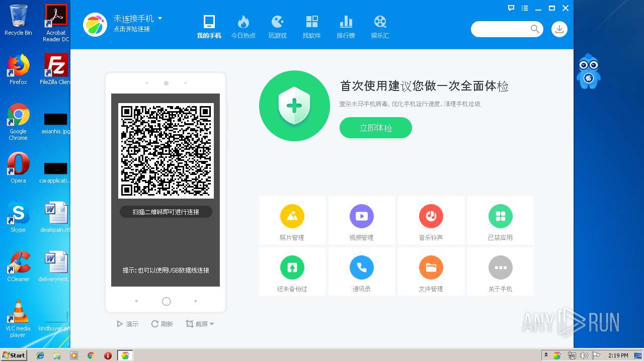Show hidden system tray icons
The image size is (644, 362).
tap(546, 355)
